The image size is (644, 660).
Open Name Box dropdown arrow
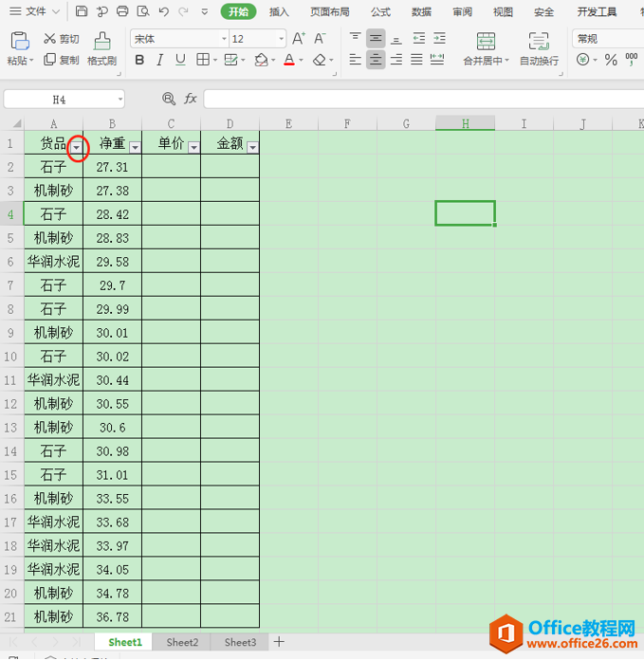coord(120,100)
